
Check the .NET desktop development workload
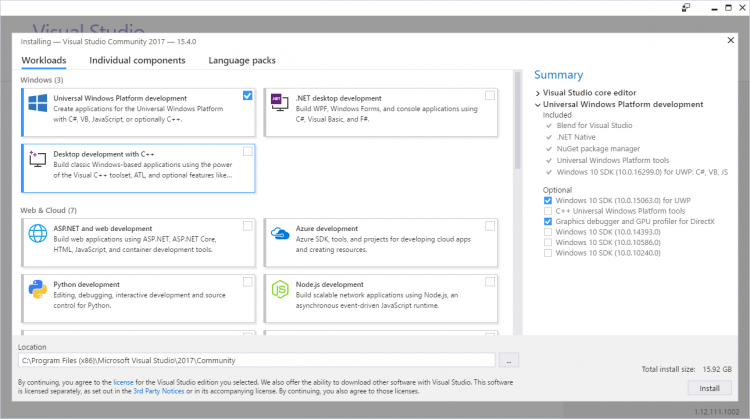pos(490,96)
